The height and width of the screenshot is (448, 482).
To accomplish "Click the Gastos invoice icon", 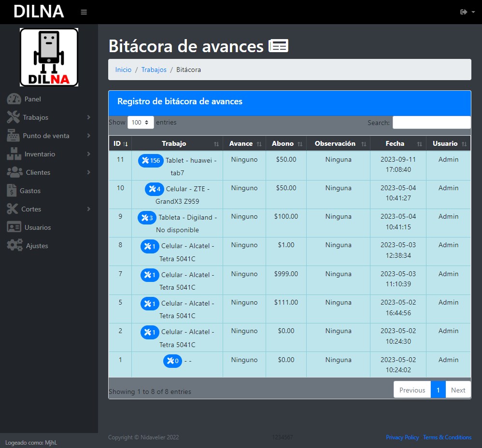I will point(12,191).
